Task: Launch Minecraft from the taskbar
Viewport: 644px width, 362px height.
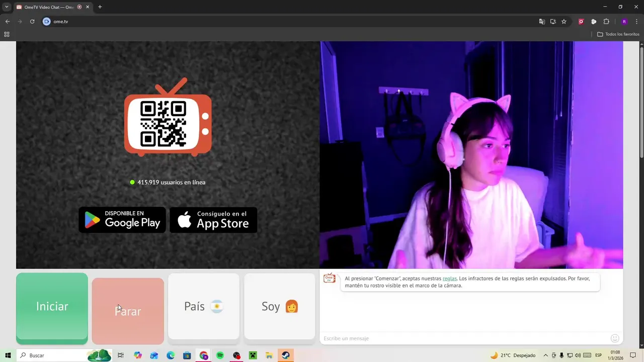Action: pos(253,355)
